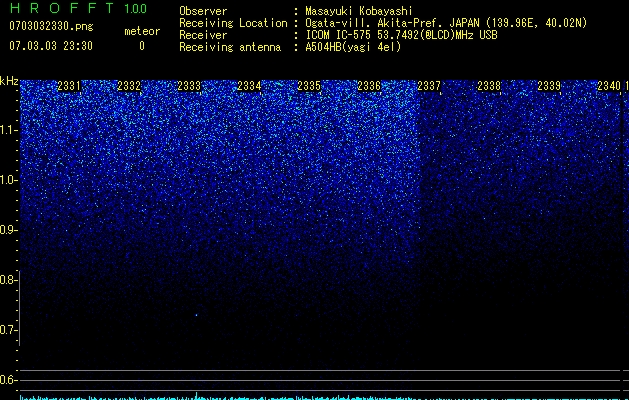
Task: Click the 2334 time marker
Action: [249, 86]
